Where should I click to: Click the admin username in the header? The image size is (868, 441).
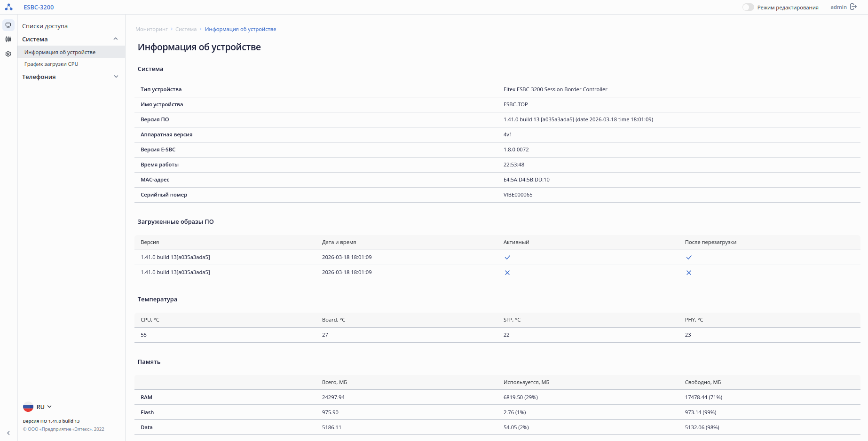[x=838, y=7]
